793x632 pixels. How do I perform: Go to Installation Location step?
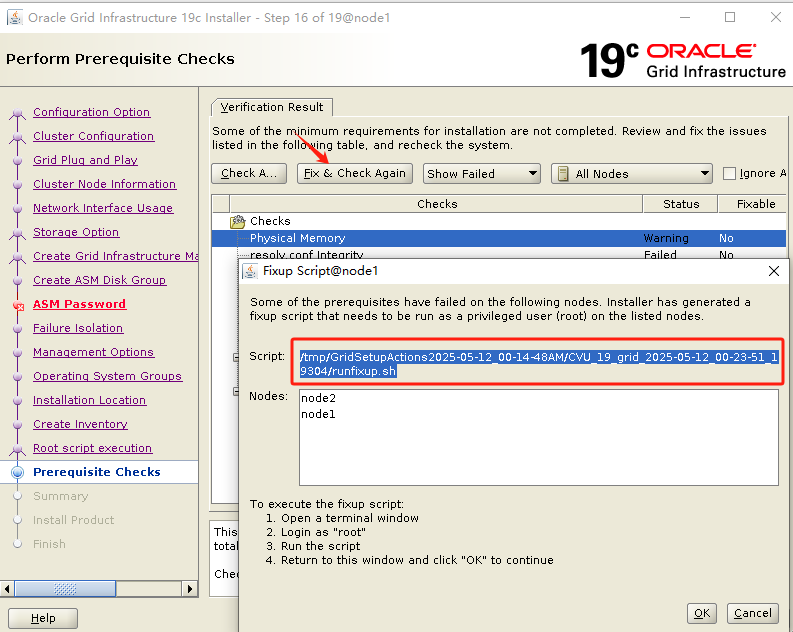pyautogui.click(x=89, y=400)
